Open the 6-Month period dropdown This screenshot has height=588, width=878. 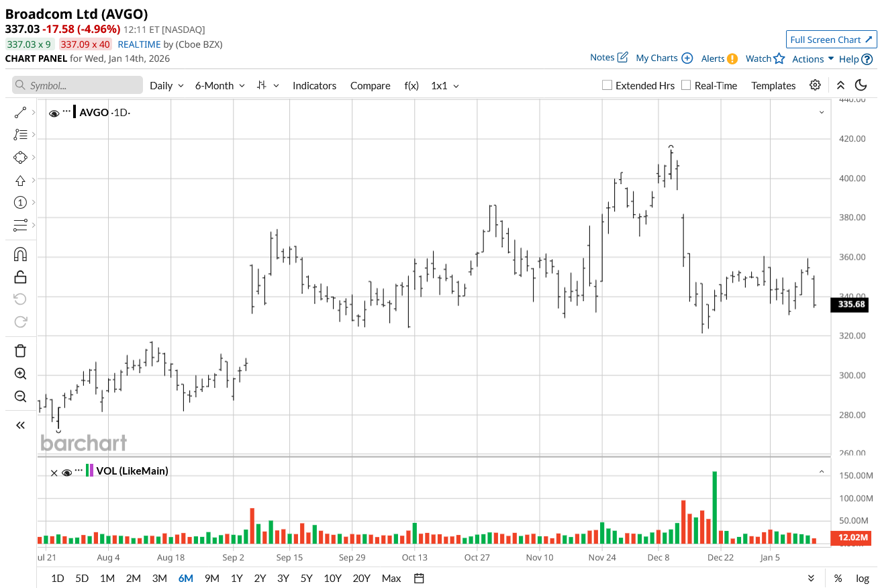[220, 85]
